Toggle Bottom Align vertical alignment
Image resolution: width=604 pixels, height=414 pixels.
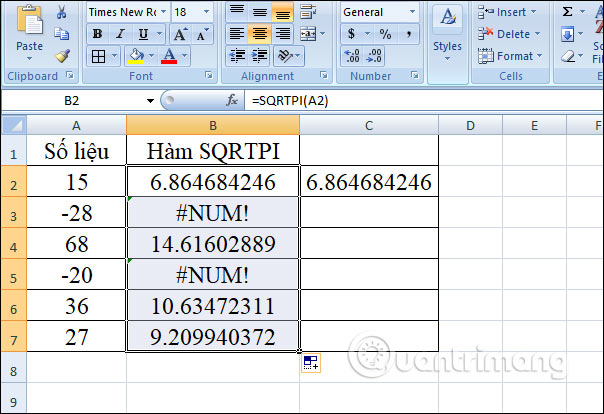click(x=282, y=12)
